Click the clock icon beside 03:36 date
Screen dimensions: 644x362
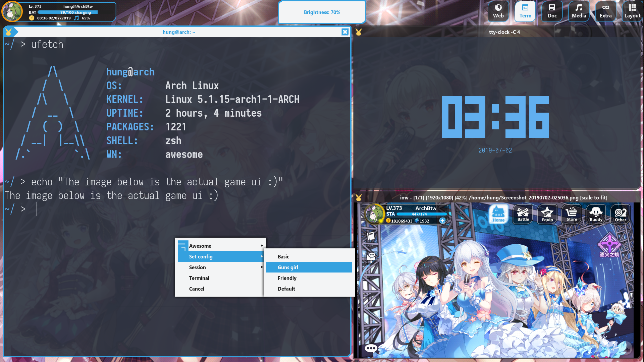click(x=32, y=18)
